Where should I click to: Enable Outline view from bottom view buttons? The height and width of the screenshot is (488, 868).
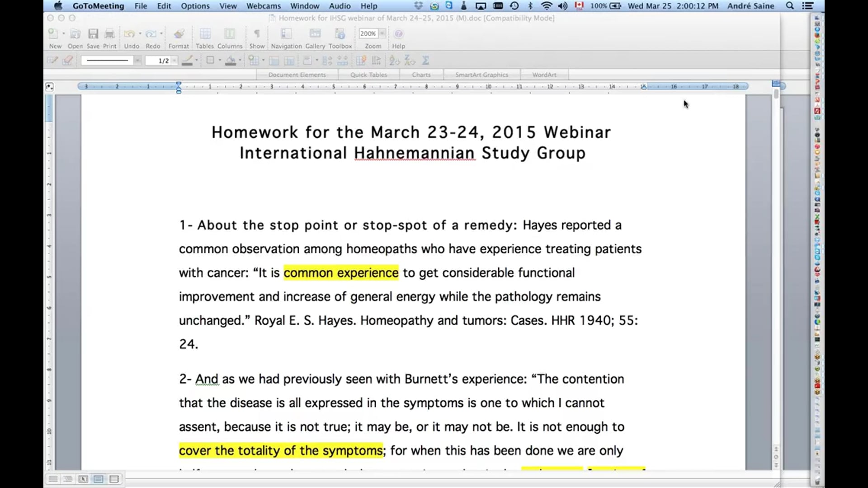pos(68,479)
